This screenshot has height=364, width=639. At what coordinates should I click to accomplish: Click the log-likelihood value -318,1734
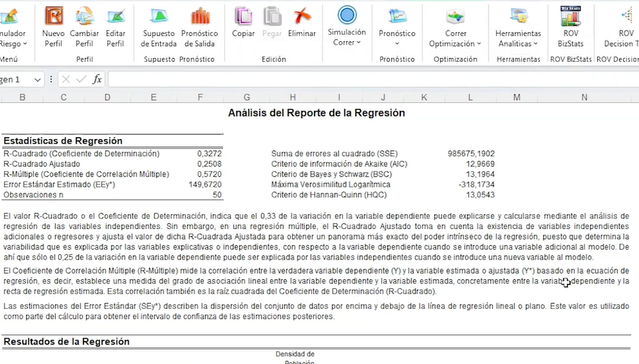coord(476,184)
